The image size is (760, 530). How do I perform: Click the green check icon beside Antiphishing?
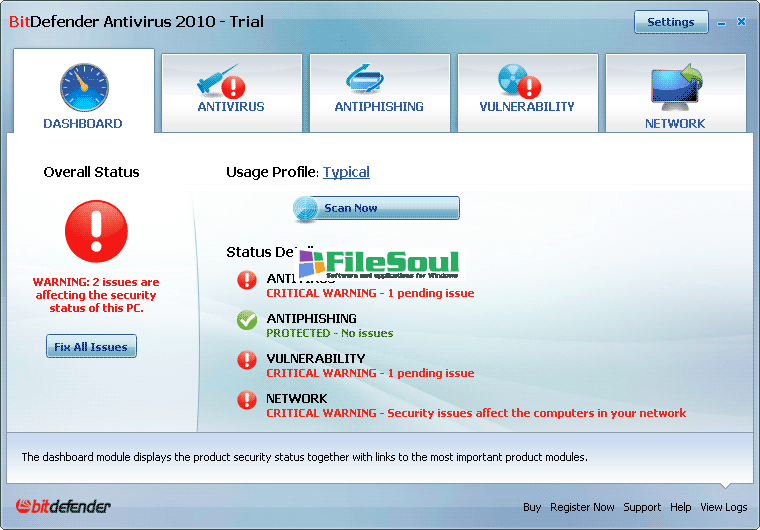(247, 321)
